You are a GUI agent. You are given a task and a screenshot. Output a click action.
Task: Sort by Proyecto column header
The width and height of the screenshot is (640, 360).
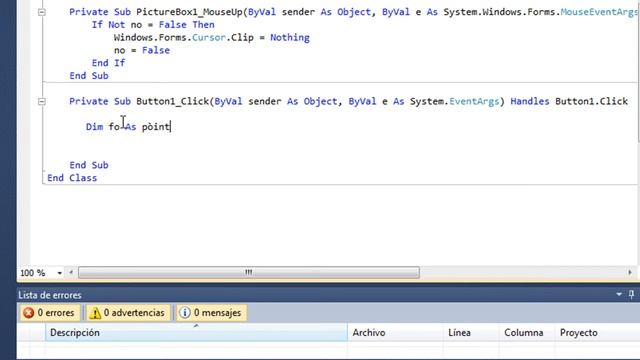click(597, 333)
